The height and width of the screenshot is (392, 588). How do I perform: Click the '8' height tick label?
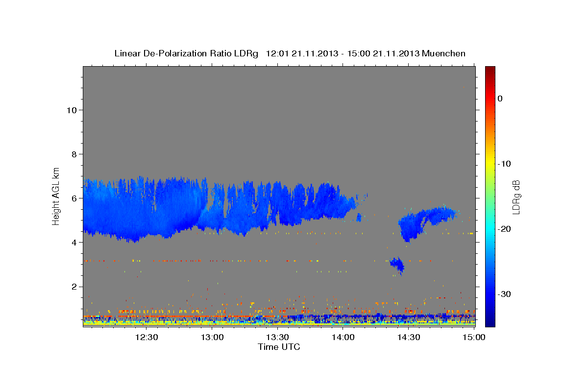(x=74, y=154)
